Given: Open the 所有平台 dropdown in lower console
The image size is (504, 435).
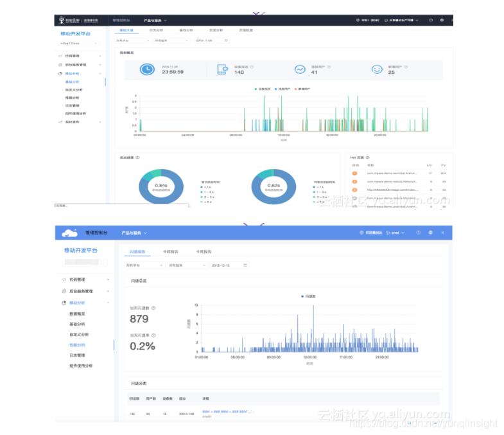Looking at the screenshot, I should tap(144, 265).
